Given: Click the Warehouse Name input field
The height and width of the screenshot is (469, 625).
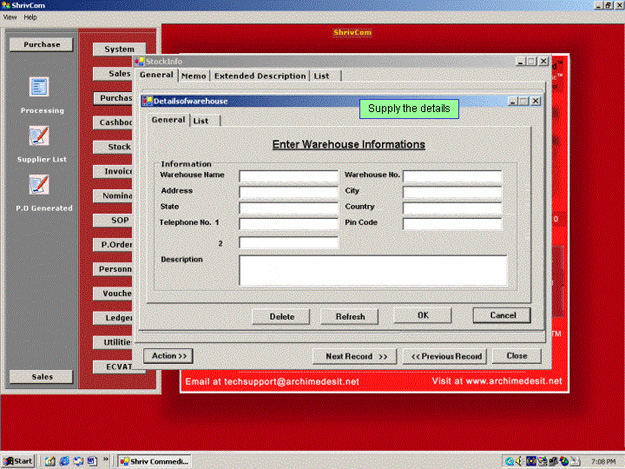Looking at the screenshot, I should click(x=289, y=176).
